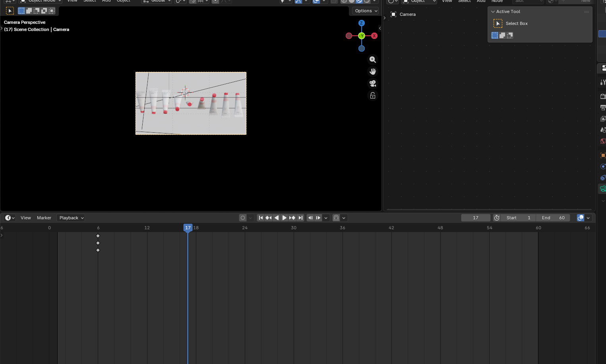Click the X axis on navigation gizmo
The image size is (606, 364).
374,36
